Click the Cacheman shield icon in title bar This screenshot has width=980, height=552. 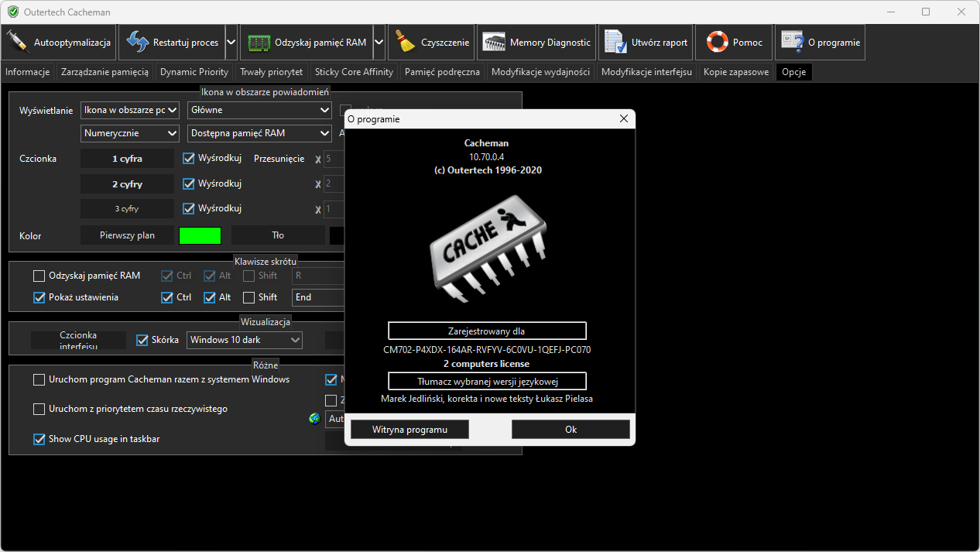13,12
